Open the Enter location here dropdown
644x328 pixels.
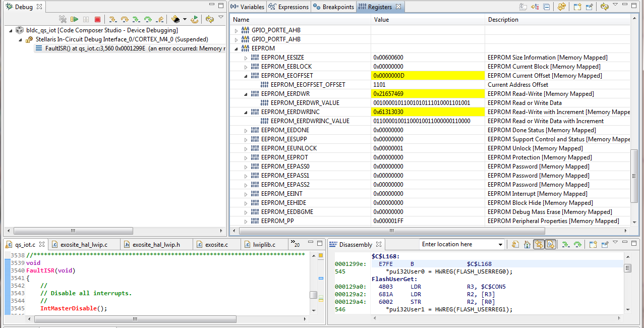(500, 245)
